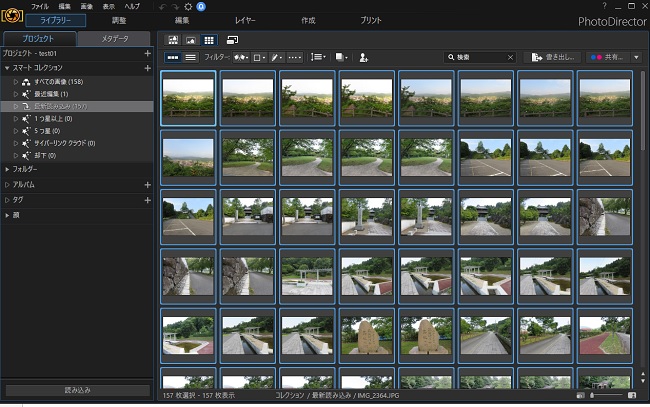Screen dimensions: 650x407
Task: Toggle thumbnail view in filmstrip toolbar
Action: pos(173,57)
